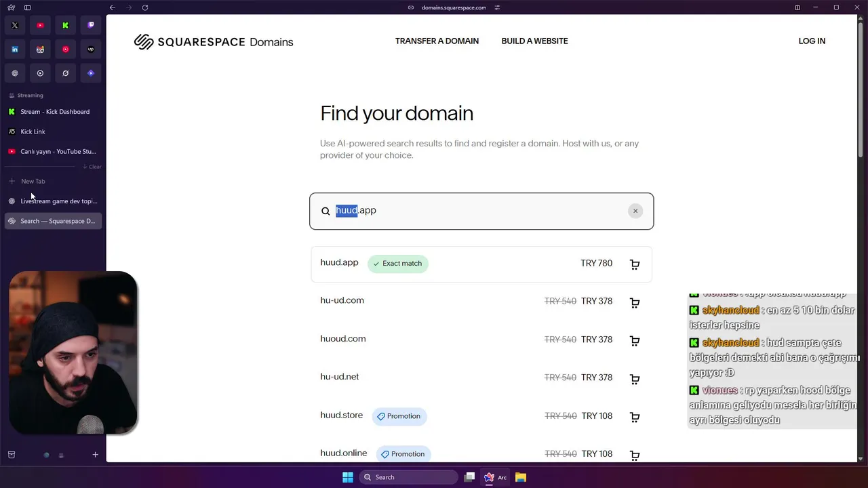Add huud.store to cart
The width and height of the screenshot is (868, 488).
click(635, 417)
